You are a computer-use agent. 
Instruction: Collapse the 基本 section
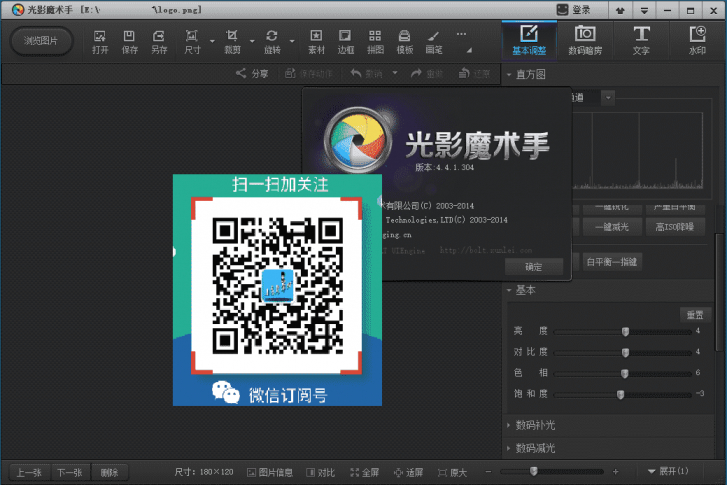[509, 290]
